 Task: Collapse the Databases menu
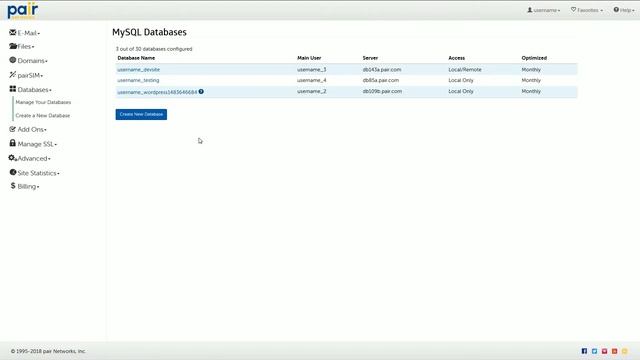pos(34,90)
